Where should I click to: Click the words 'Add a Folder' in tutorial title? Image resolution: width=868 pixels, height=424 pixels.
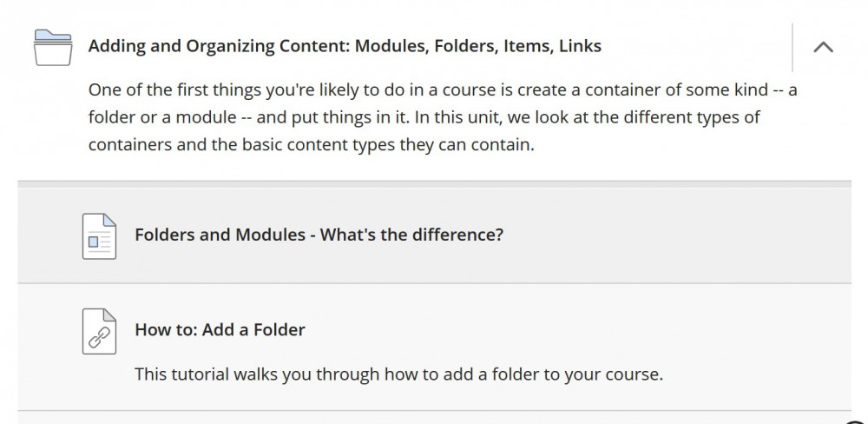(253, 330)
